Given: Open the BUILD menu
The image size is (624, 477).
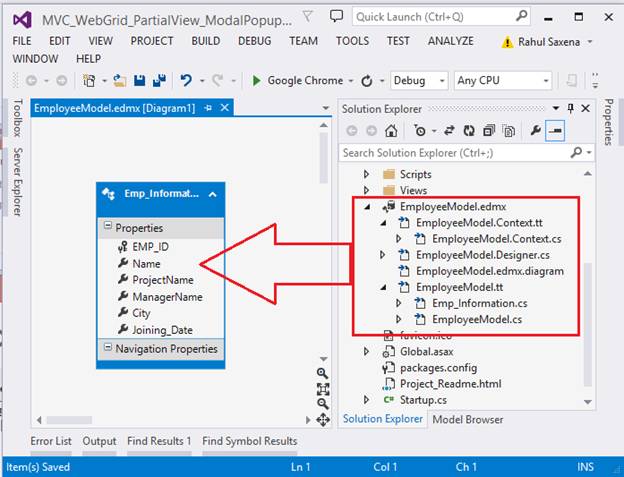Looking at the screenshot, I should tap(206, 41).
